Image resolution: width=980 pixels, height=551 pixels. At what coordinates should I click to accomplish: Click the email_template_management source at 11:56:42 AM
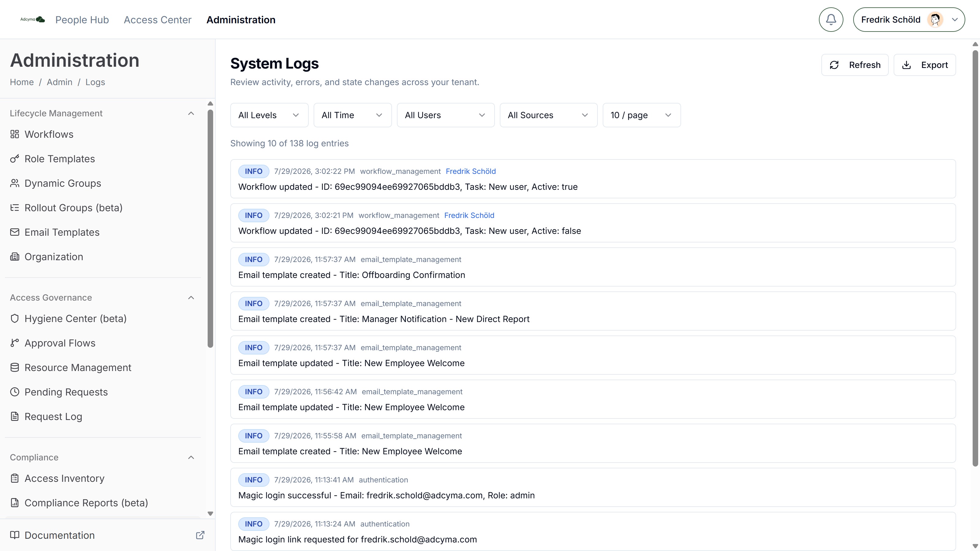(412, 392)
